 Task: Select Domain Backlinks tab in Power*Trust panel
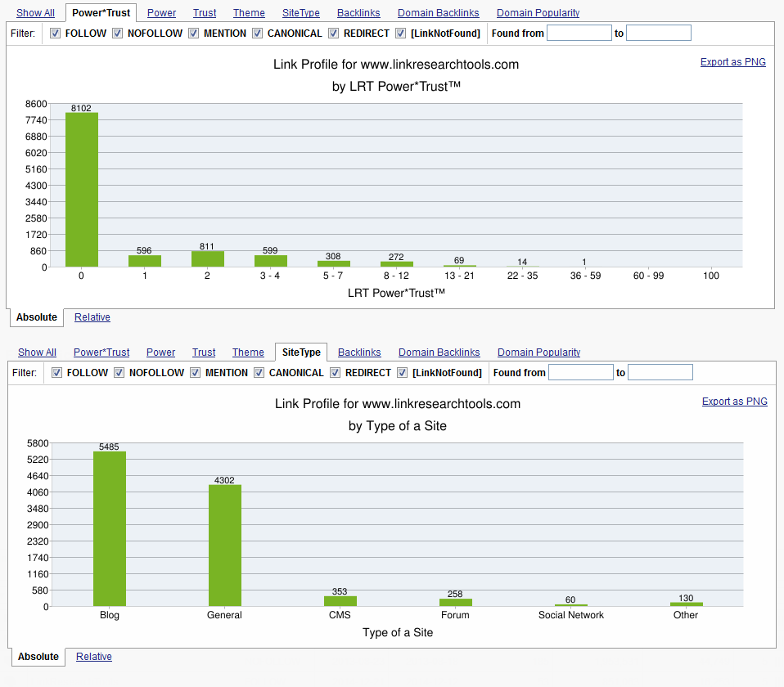point(439,13)
